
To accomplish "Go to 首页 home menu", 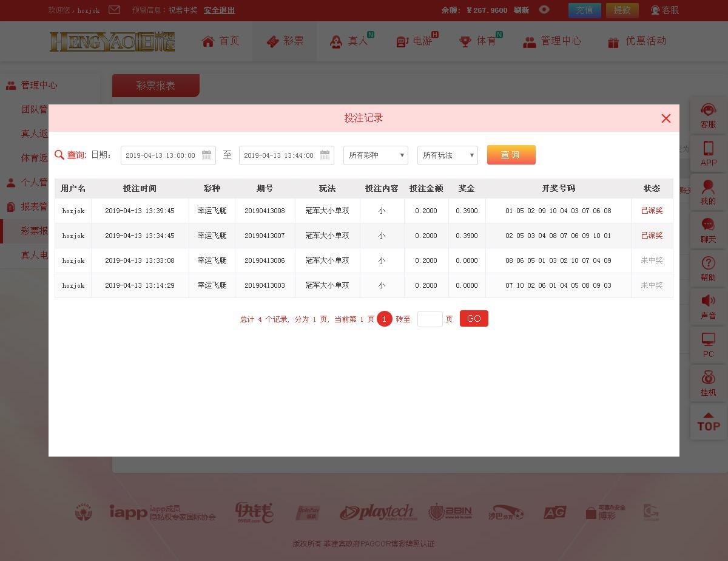I will 221,41.
